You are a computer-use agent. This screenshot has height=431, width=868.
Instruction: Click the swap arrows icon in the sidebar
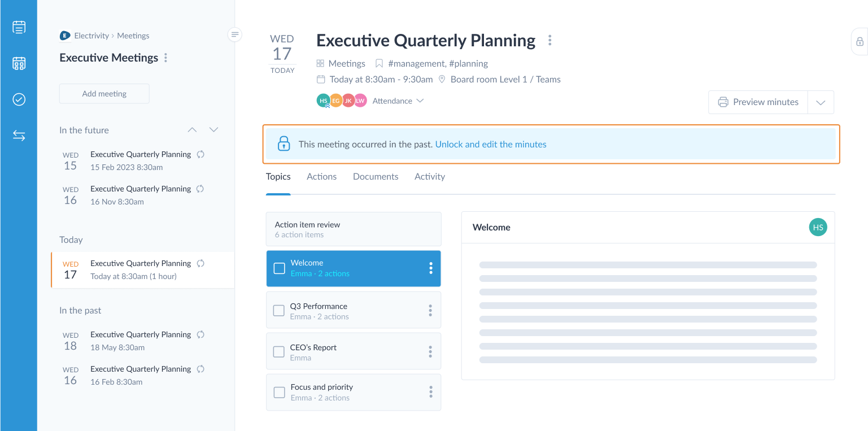[19, 136]
